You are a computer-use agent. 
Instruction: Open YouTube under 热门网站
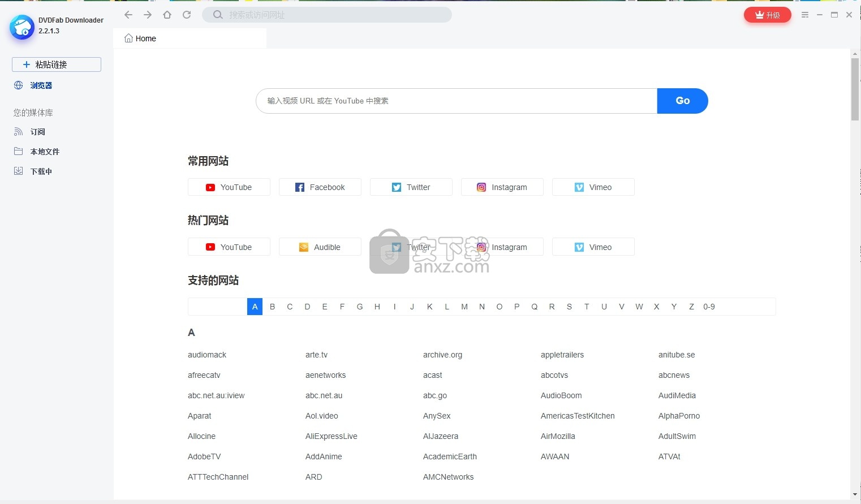click(229, 247)
